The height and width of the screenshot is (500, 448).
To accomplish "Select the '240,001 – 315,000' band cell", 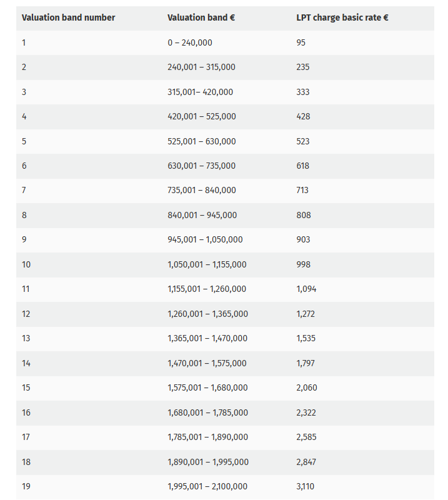I will click(x=201, y=67).
